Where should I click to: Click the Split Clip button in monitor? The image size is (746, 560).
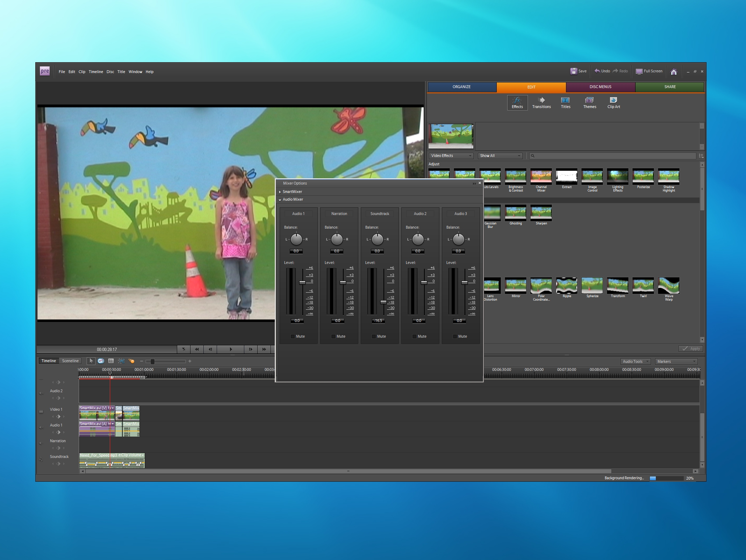pyautogui.click(x=184, y=349)
